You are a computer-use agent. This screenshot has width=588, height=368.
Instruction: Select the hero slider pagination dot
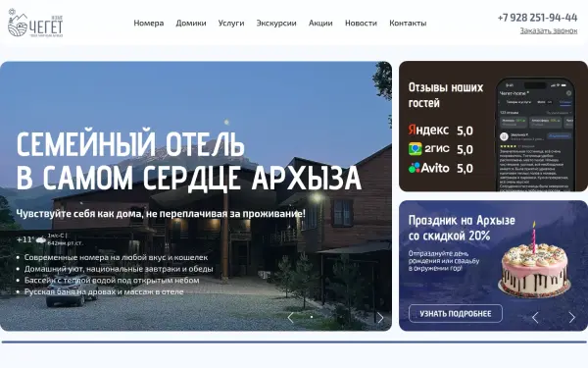pyautogui.click(x=312, y=317)
